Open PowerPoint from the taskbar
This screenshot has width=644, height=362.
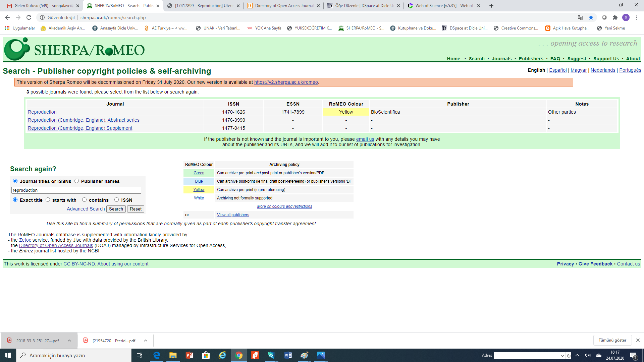point(189,355)
